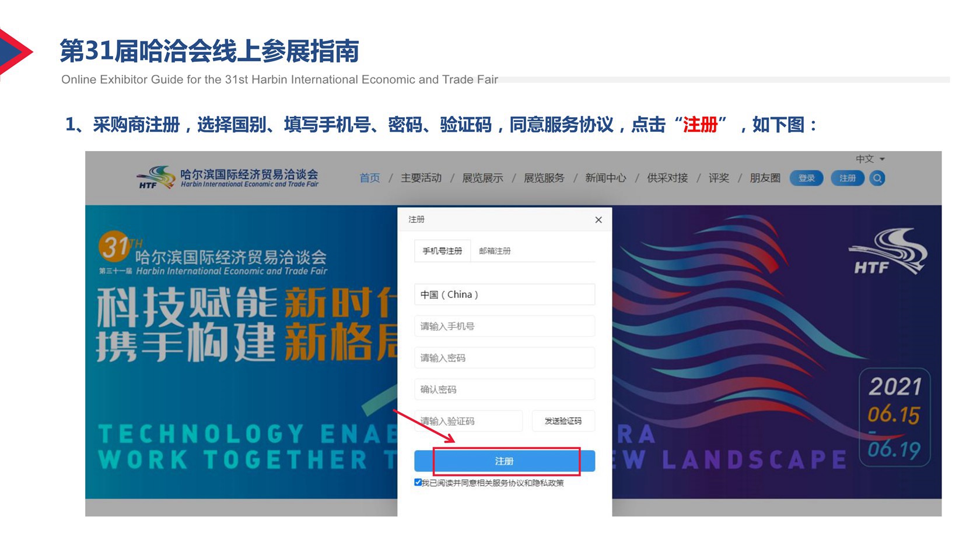The width and height of the screenshot is (980, 551).
Task: Close the 注册 dialog with X
Action: click(598, 220)
